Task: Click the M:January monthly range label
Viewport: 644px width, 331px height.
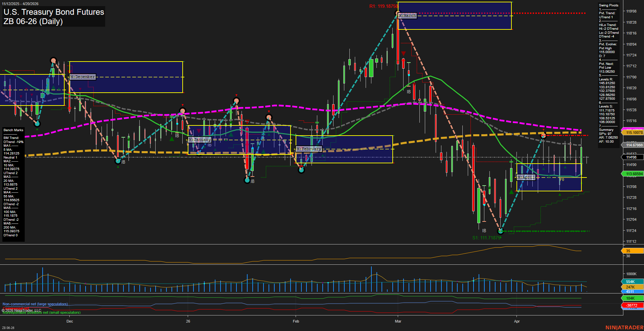Action: click(200, 140)
